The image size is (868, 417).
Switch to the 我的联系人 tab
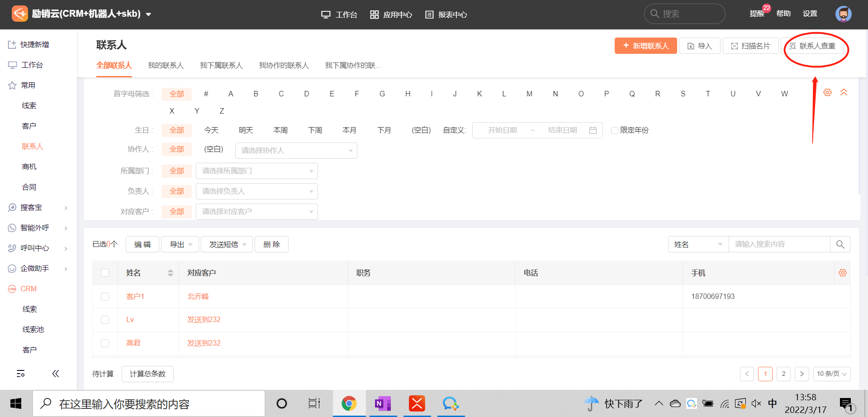click(166, 66)
